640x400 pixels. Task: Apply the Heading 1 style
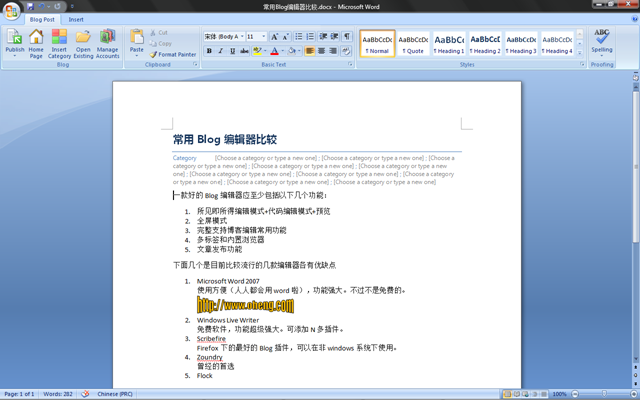click(x=449, y=43)
